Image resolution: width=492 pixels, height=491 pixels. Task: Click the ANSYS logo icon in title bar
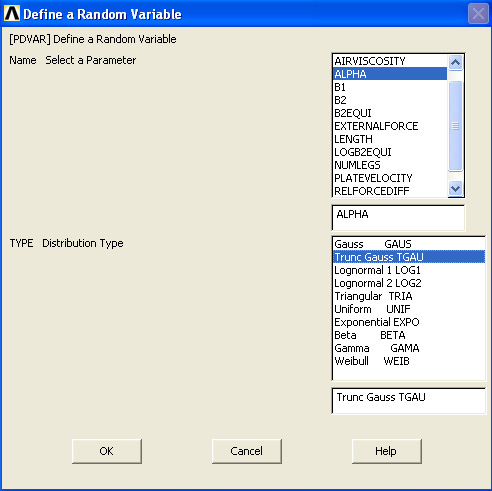coord(12,14)
